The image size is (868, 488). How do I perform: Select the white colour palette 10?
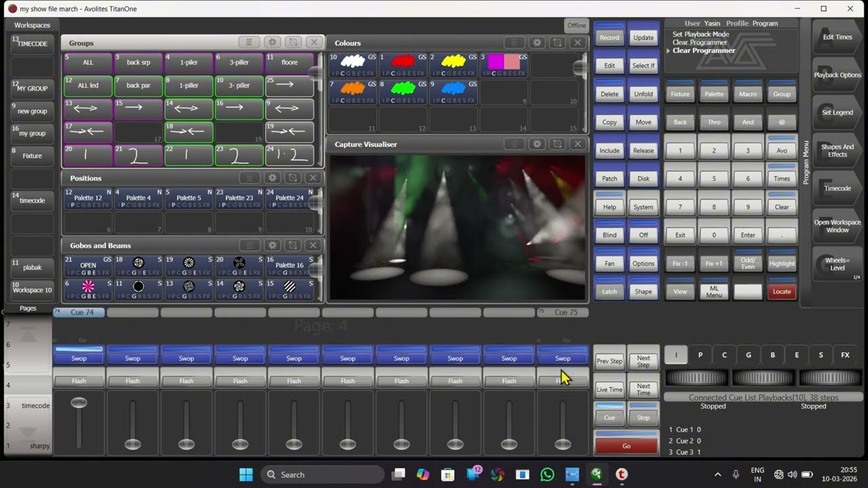coord(353,64)
